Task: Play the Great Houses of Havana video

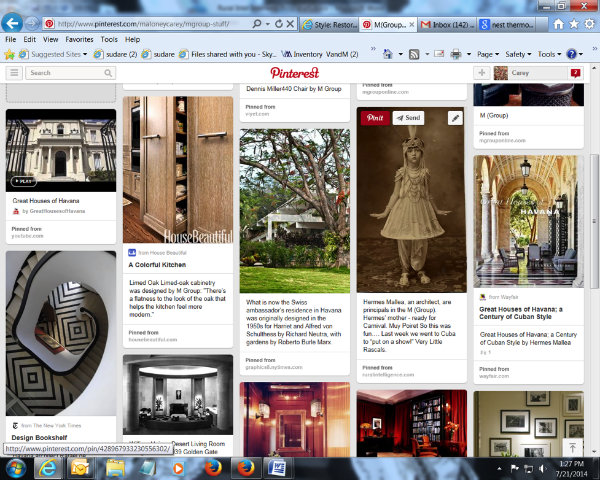Action: pos(24,181)
